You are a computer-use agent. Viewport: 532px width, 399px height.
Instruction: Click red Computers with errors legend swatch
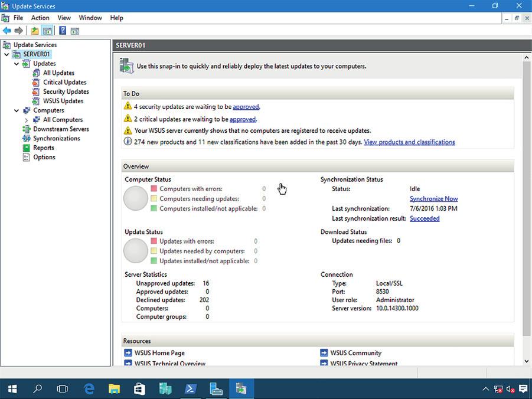pos(154,188)
